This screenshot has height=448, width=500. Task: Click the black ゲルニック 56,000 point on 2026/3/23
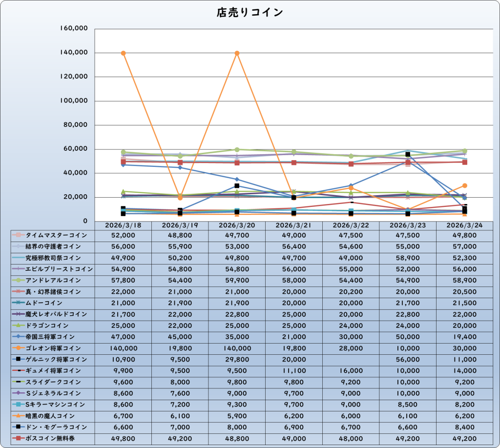(x=408, y=154)
